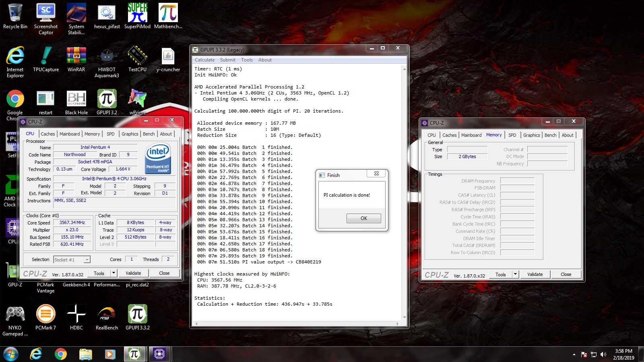This screenshot has width=644, height=362.
Task: Expand Tools dropdown arrow in left CPU-Z
Action: click(x=114, y=273)
